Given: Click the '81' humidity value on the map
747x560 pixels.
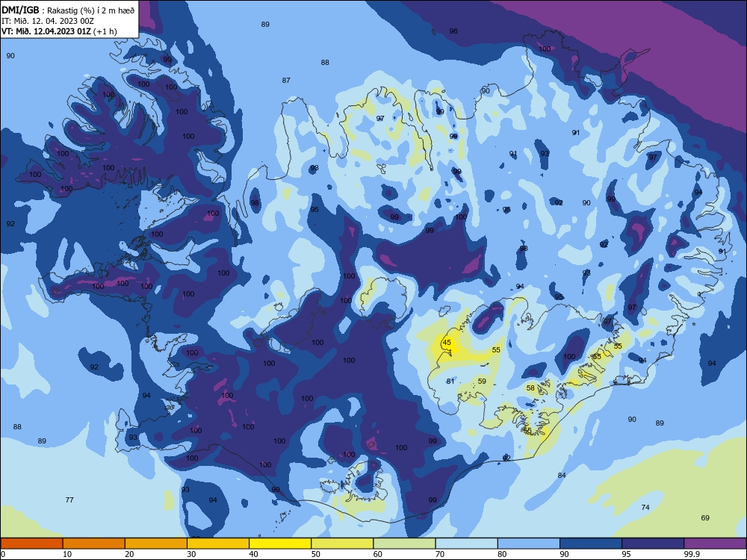Looking at the screenshot, I should click(450, 381).
